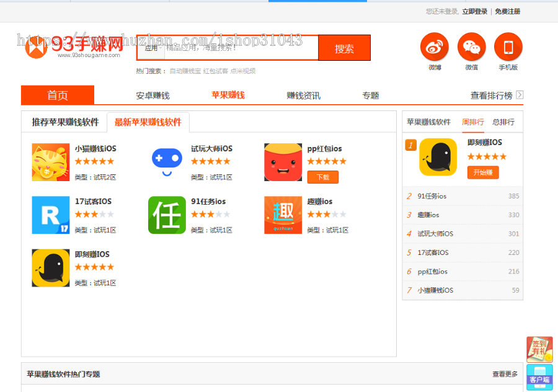558x392 pixels.
Task: Open rank 2 item 91任务ios
Action: (x=463, y=196)
